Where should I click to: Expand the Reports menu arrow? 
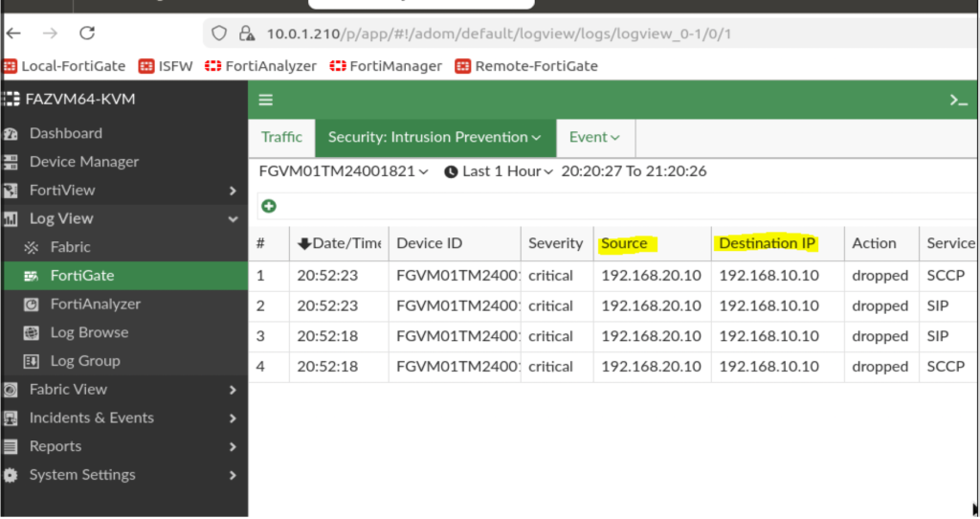click(233, 446)
